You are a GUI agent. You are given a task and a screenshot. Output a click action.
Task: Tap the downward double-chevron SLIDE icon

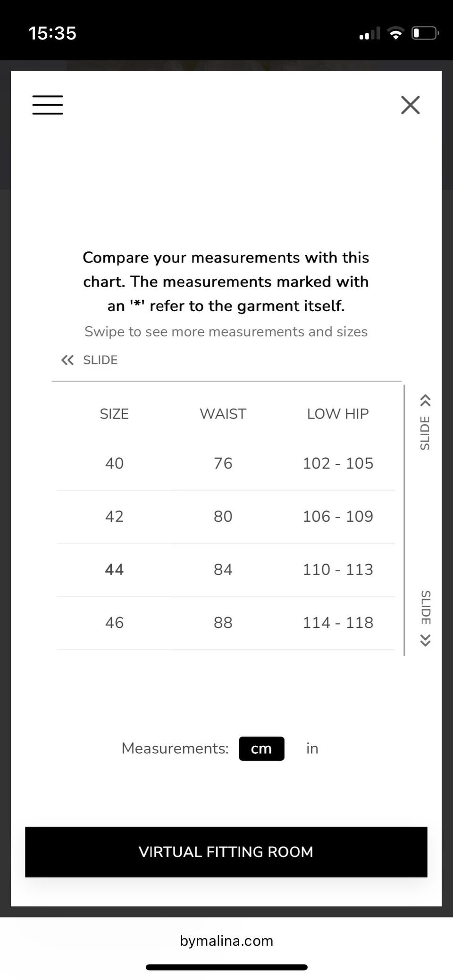[x=425, y=640]
